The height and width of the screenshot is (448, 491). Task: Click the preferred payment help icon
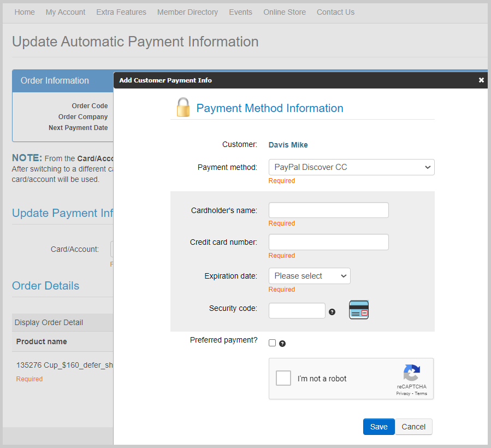282,344
